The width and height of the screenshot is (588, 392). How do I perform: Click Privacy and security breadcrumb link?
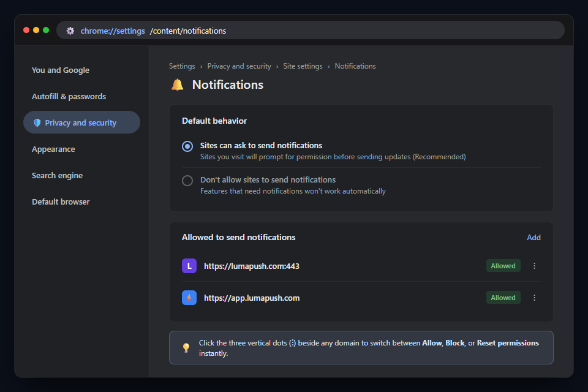point(239,66)
